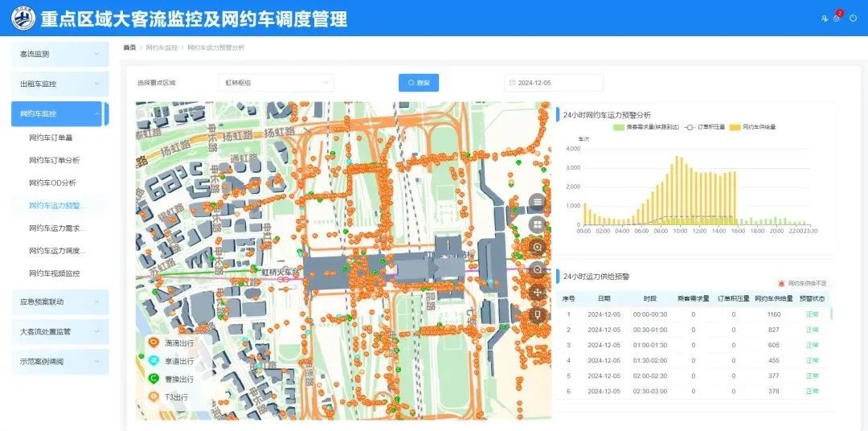868x431 pixels.
Task: Click the magnifier icon in 查询 button
Action: pos(411,83)
